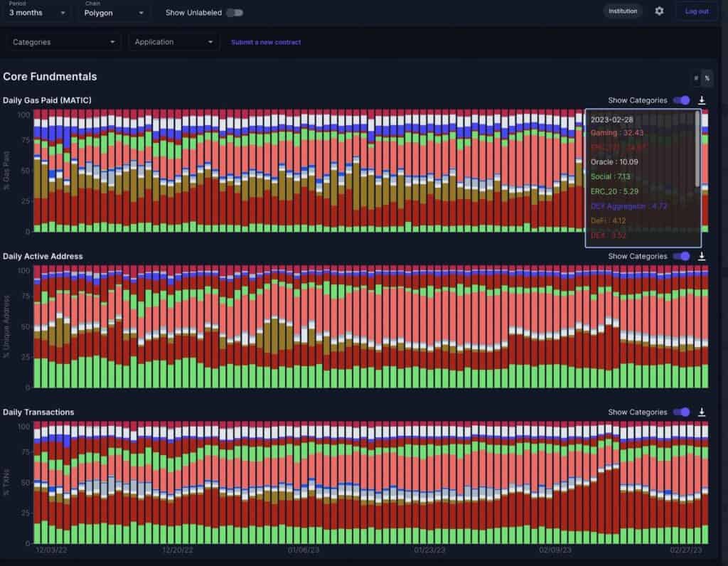This screenshot has width=728, height=566.
Task: Click the DeFi : 4.12 tooltip entry
Action: click(609, 220)
